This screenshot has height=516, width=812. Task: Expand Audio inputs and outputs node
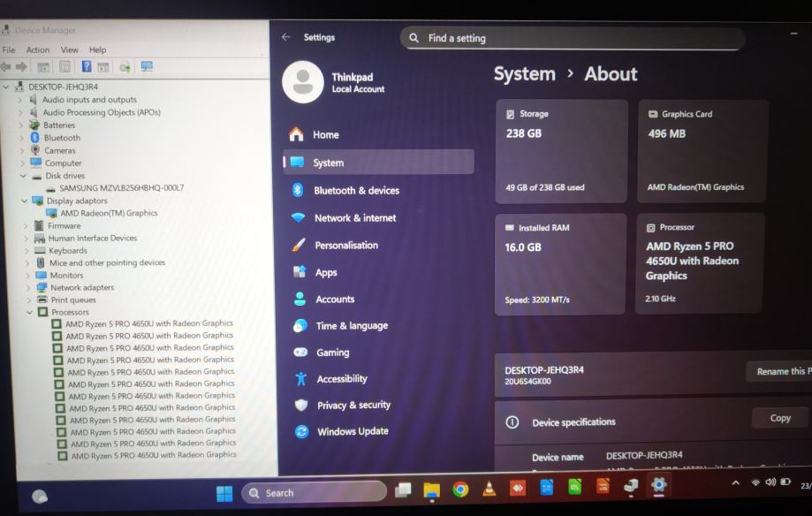point(19,100)
